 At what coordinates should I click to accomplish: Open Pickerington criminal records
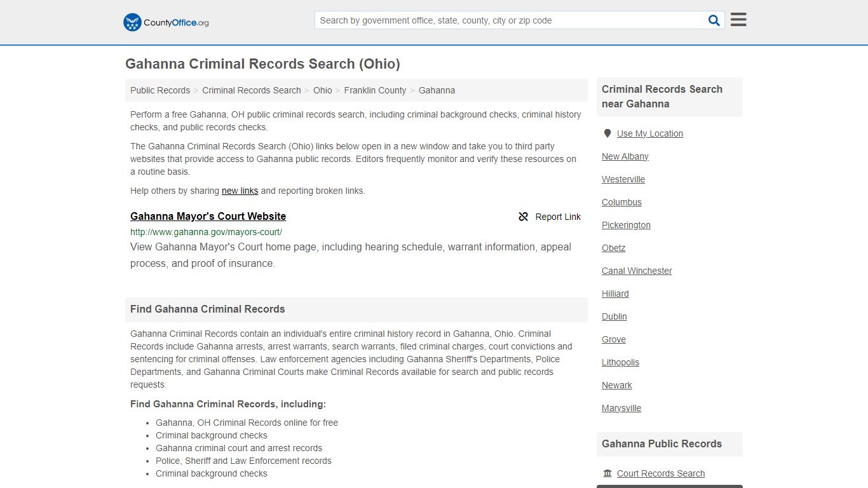[626, 225]
